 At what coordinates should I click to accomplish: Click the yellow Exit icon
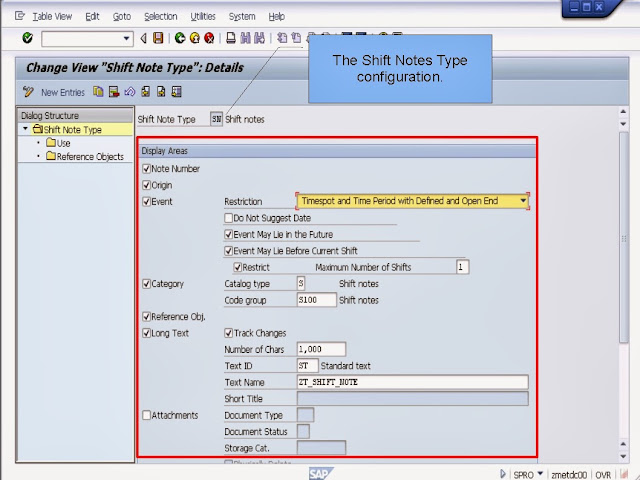click(195, 38)
